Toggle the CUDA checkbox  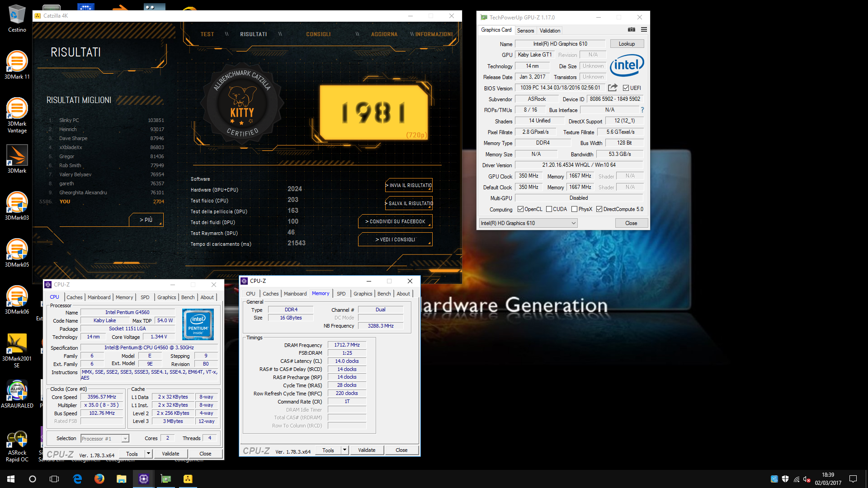pyautogui.click(x=549, y=209)
